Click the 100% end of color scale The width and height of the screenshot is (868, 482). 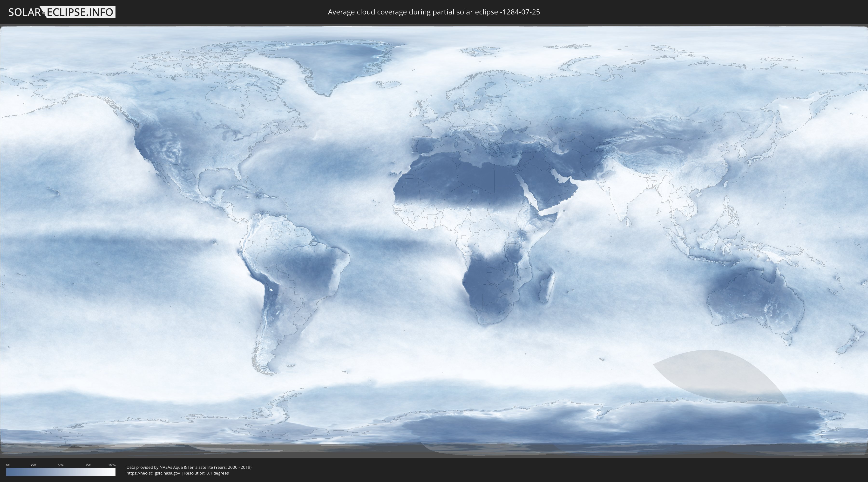pyautogui.click(x=114, y=472)
